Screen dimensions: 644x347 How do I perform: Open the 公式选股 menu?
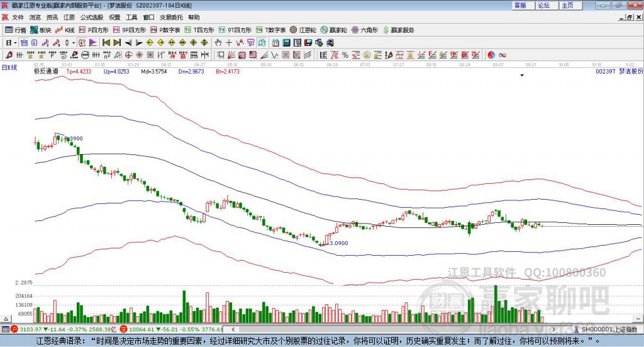click(x=91, y=18)
